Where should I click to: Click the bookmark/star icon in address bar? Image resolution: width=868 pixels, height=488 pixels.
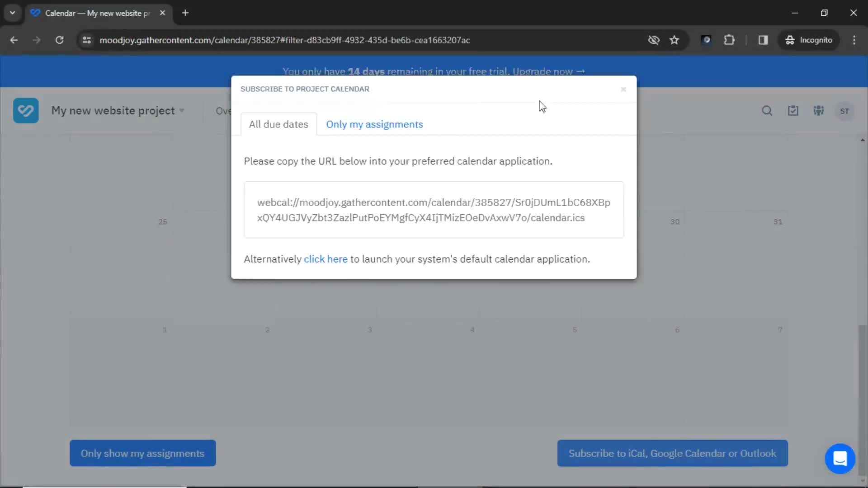[674, 40]
